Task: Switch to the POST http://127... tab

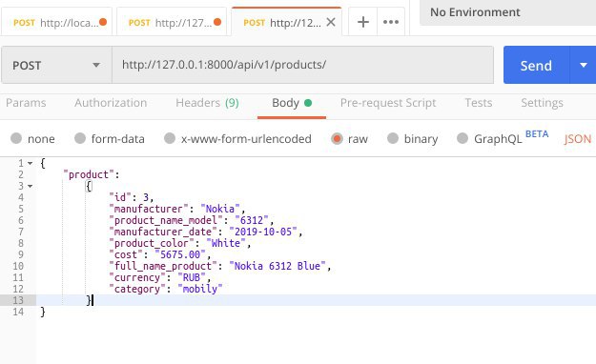Action: pyautogui.click(x=172, y=22)
